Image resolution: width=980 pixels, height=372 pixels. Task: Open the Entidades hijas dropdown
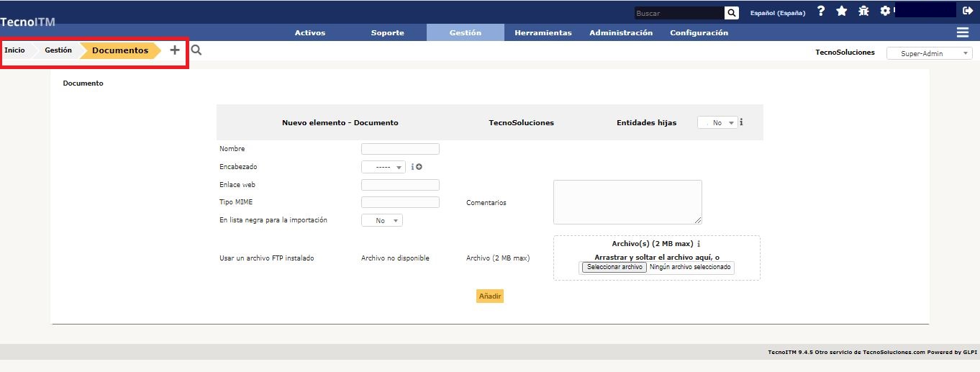717,123
